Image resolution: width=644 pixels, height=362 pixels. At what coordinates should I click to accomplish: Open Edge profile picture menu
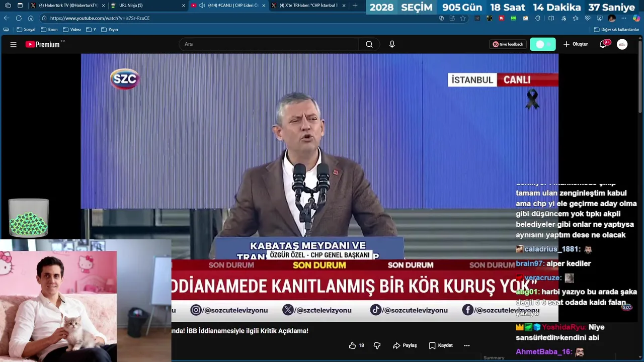(612, 18)
